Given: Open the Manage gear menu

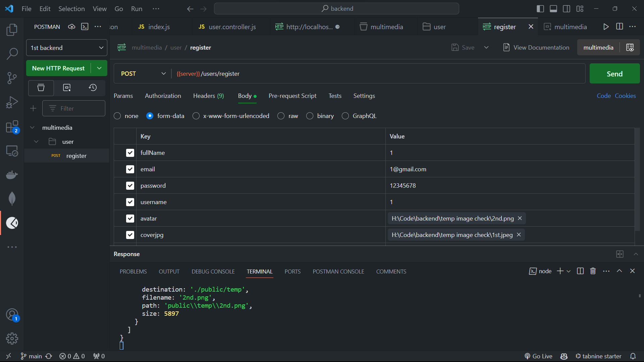Looking at the screenshot, I should [x=12, y=339].
